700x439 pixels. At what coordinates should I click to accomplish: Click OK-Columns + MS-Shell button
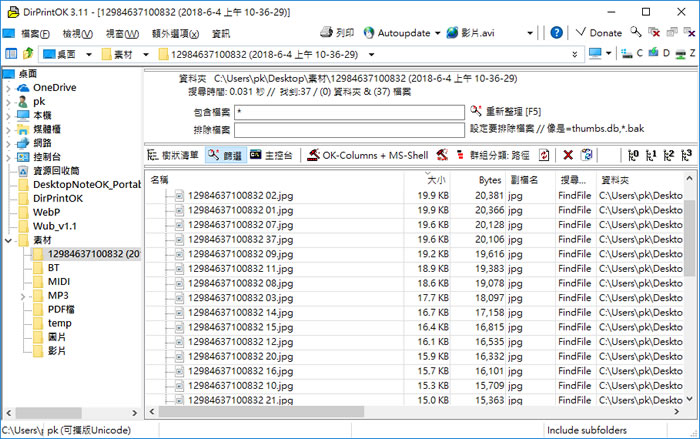(367, 155)
